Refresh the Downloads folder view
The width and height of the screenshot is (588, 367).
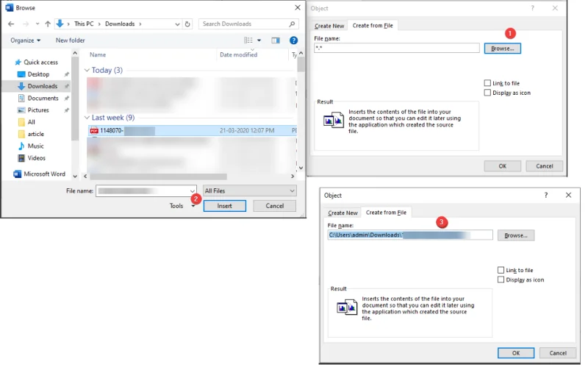click(187, 24)
